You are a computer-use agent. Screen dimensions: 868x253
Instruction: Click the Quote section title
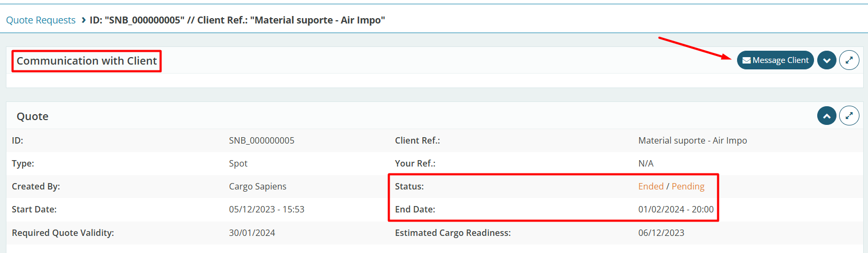33,116
